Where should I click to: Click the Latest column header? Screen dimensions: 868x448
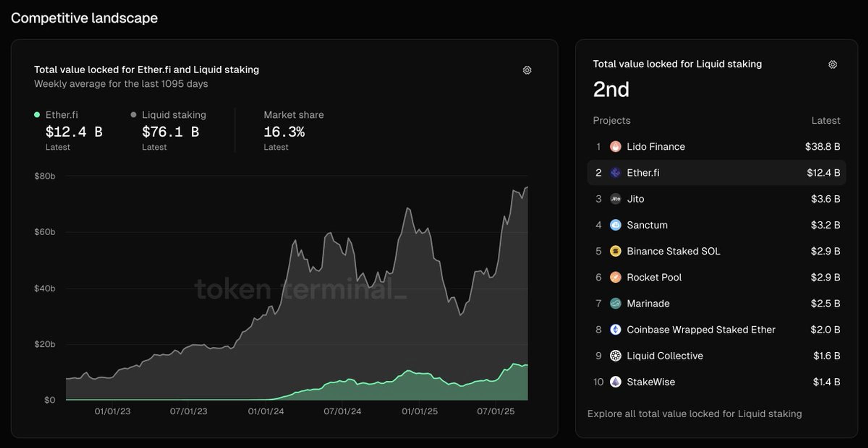coord(826,120)
